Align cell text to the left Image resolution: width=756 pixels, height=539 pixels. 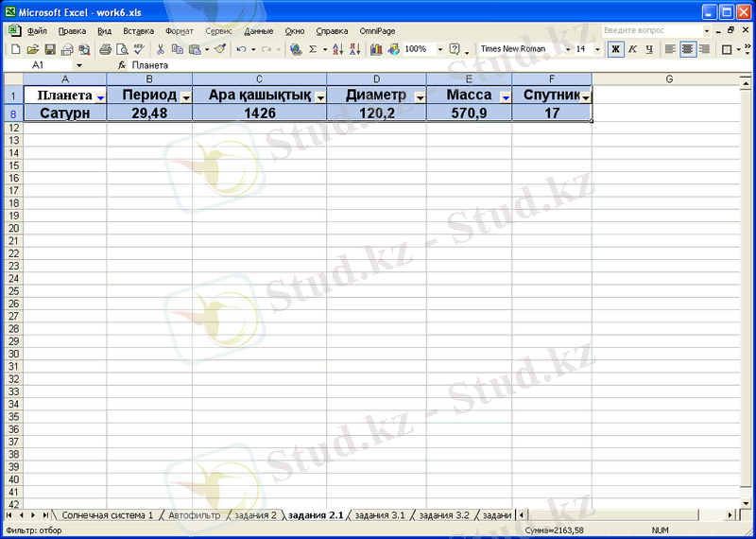670,49
